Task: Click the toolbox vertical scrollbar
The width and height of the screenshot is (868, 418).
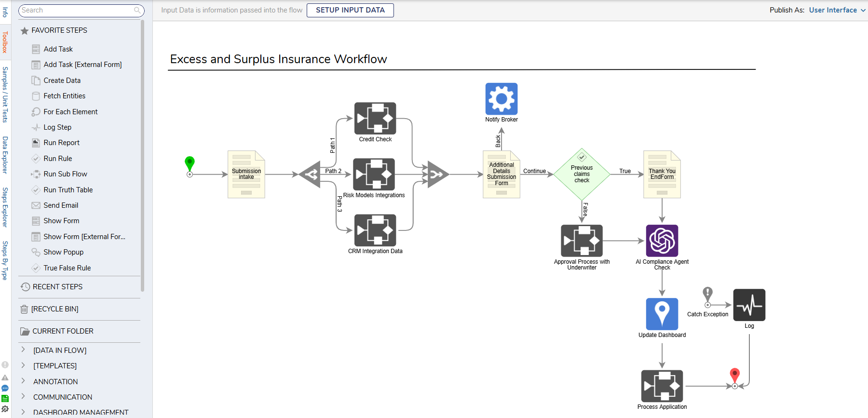Action: [x=142, y=156]
